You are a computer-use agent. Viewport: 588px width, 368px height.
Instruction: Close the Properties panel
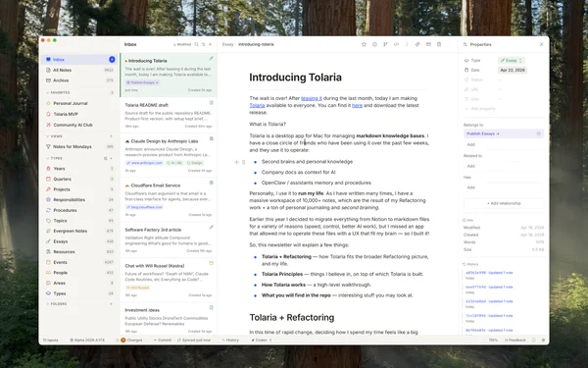coord(542,44)
